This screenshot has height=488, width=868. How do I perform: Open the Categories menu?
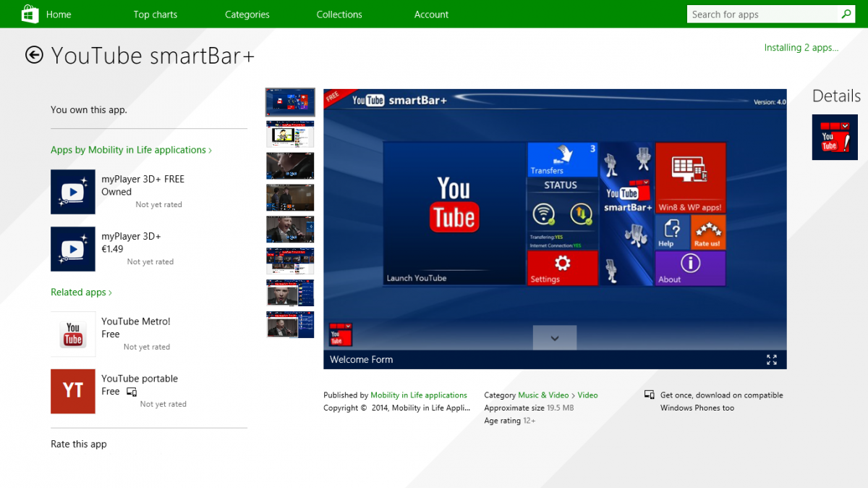coord(247,14)
